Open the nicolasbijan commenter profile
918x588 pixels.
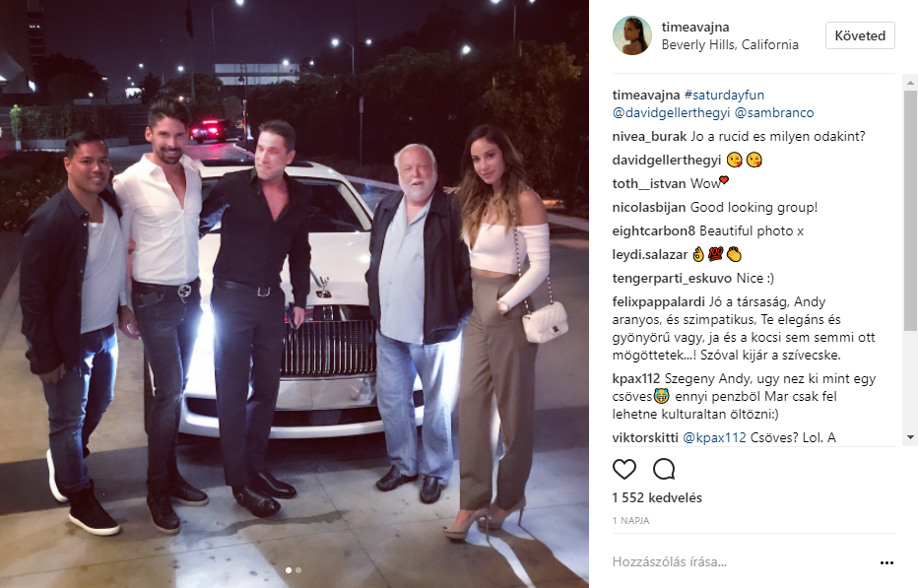coord(649,207)
